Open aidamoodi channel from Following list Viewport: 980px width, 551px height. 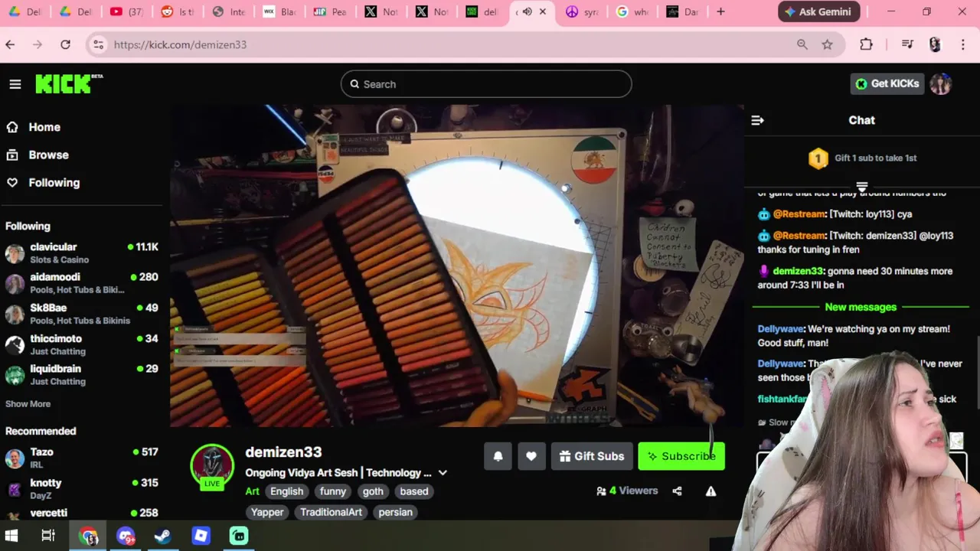point(81,283)
